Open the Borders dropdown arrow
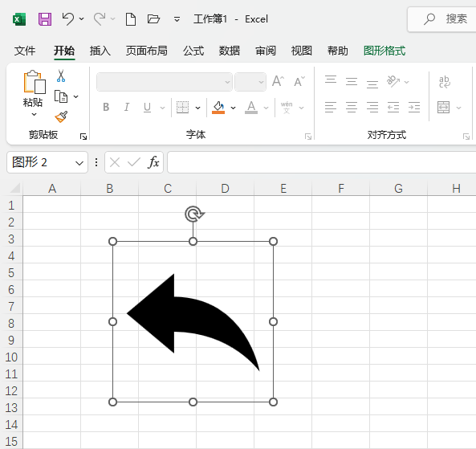The image size is (476, 449). [198, 108]
